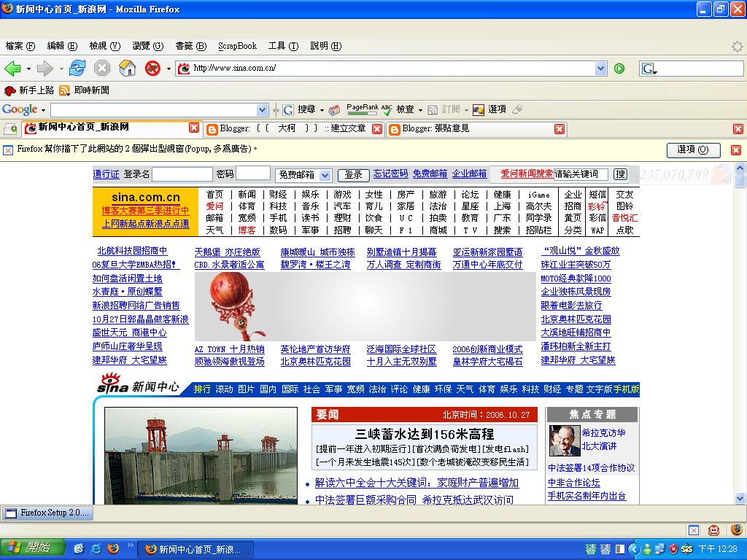Click the PageRank indicator
Viewport: 747px width, 560px height.
point(363,109)
